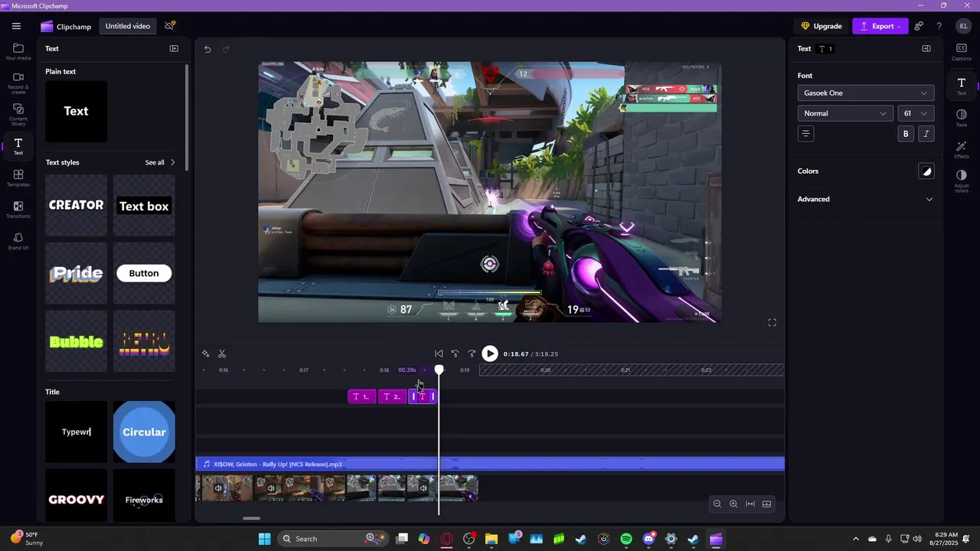980x551 pixels.
Task: Click the redo arrow
Action: 226,49
